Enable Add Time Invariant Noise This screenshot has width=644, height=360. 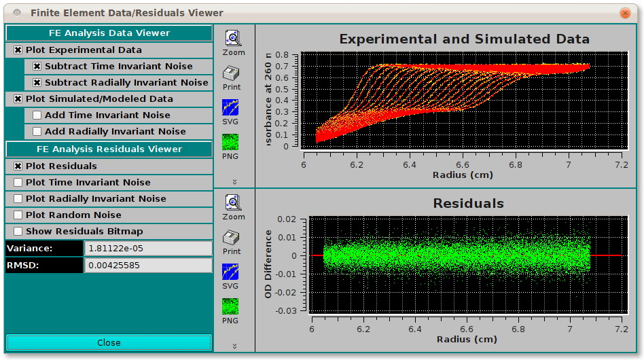click(x=37, y=115)
